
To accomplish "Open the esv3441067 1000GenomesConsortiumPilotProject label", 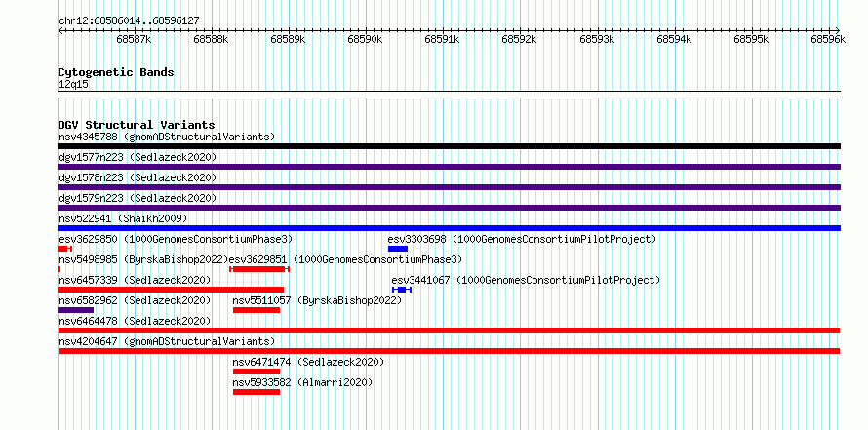I will [x=526, y=280].
